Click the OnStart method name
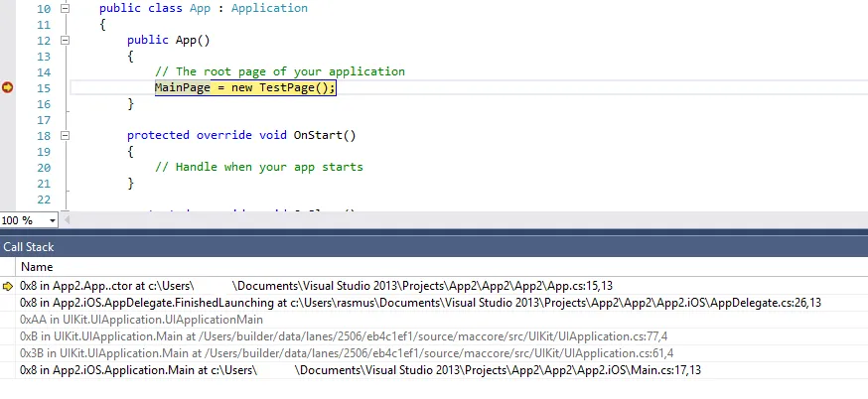The width and height of the screenshot is (868, 399). point(318,135)
